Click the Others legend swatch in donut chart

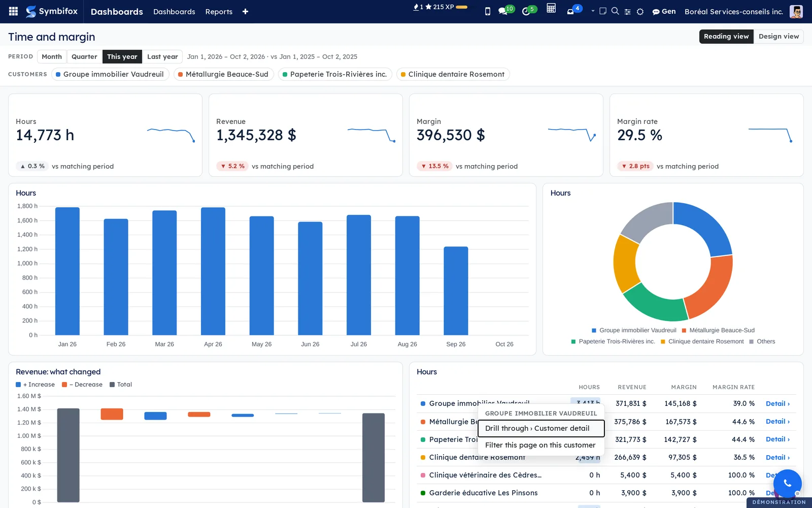click(752, 341)
